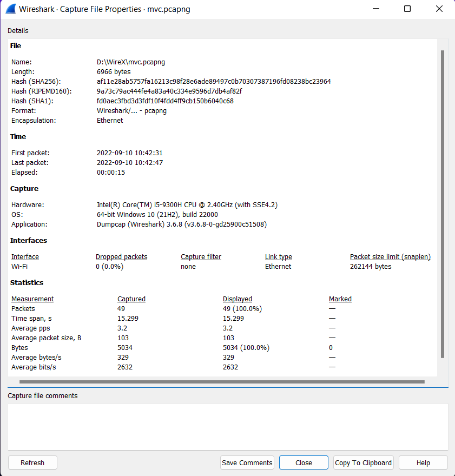Click the Average pps row label
Screen dimensions: 455x476
(31, 328)
